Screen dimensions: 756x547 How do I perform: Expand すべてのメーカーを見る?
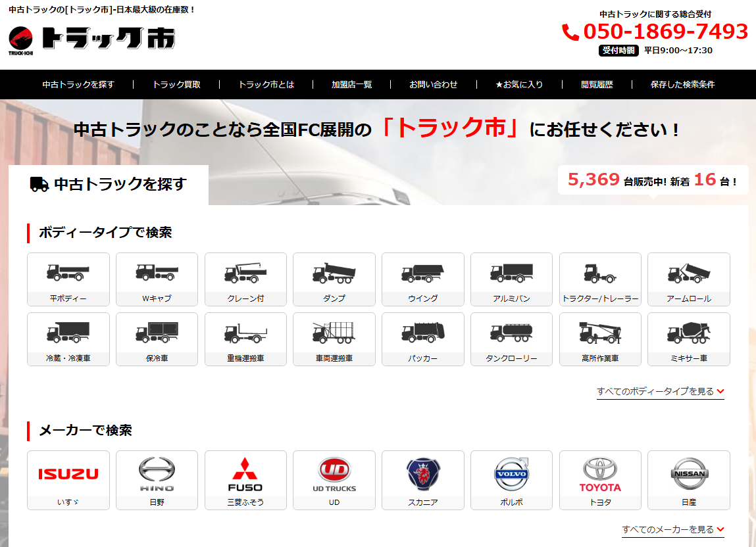pyautogui.click(x=673, y=529)
